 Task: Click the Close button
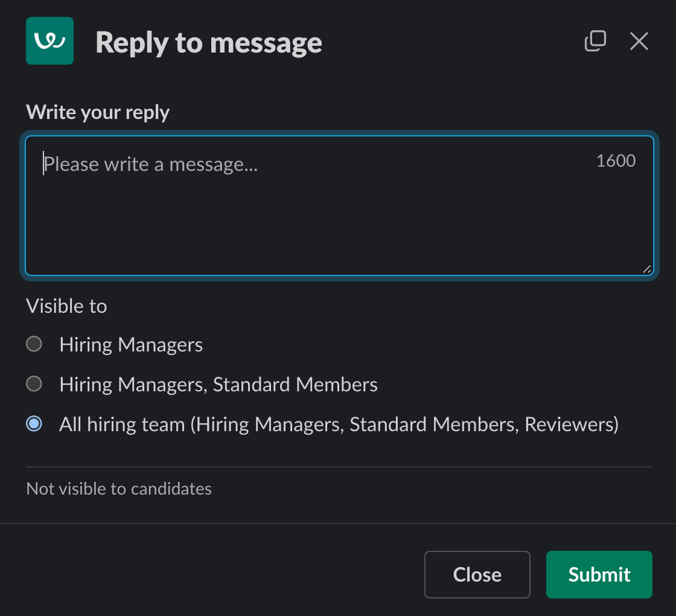(477, 574)
